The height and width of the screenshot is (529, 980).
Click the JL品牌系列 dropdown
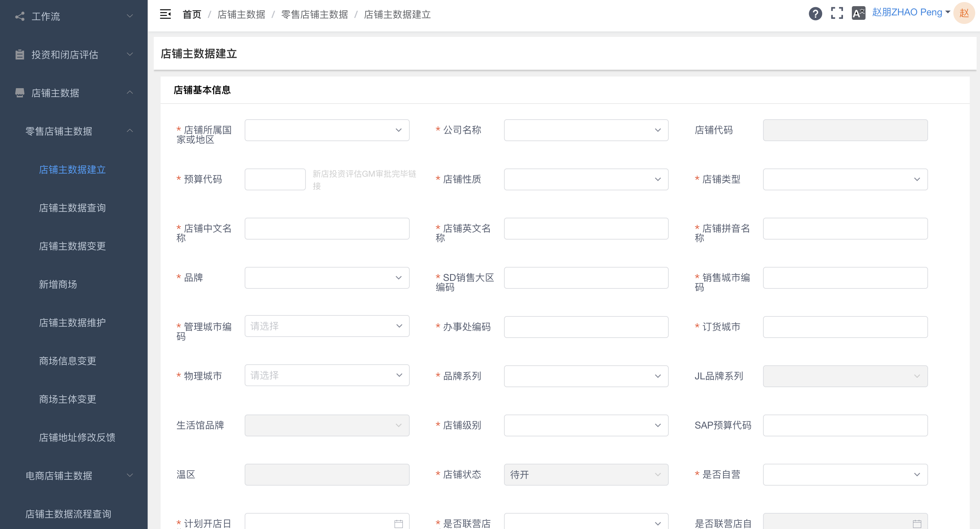[x=845, y=376]
